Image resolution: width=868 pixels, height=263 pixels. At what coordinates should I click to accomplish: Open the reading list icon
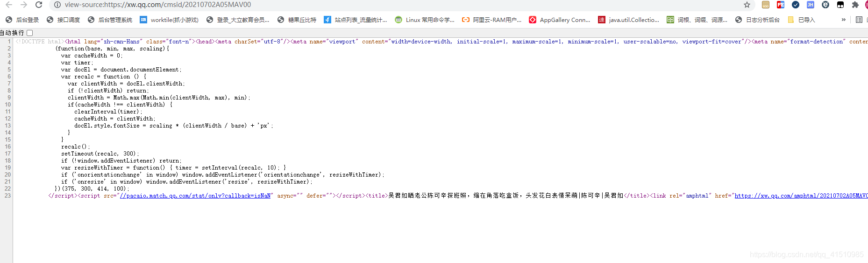(x=859, y=20)
